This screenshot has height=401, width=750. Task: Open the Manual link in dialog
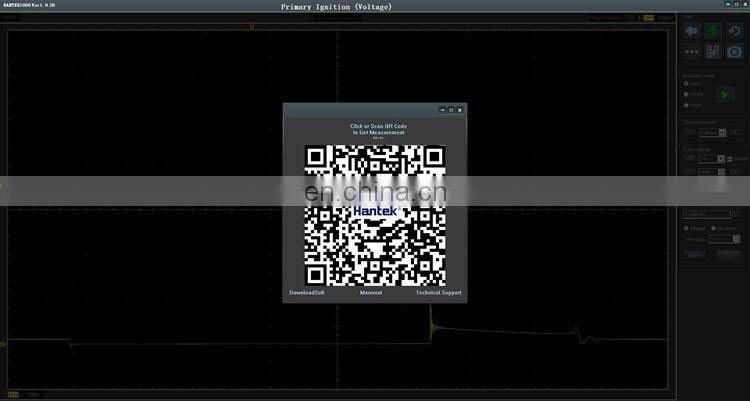370,293
